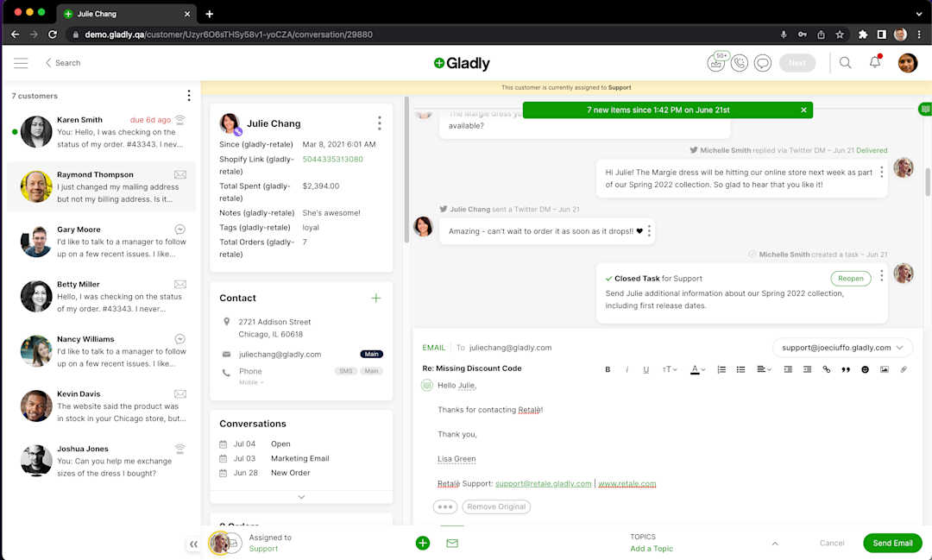Click the email envelope icon in bottom bar
The width and height of the screenshot is (932, 560).
(452, 543)
